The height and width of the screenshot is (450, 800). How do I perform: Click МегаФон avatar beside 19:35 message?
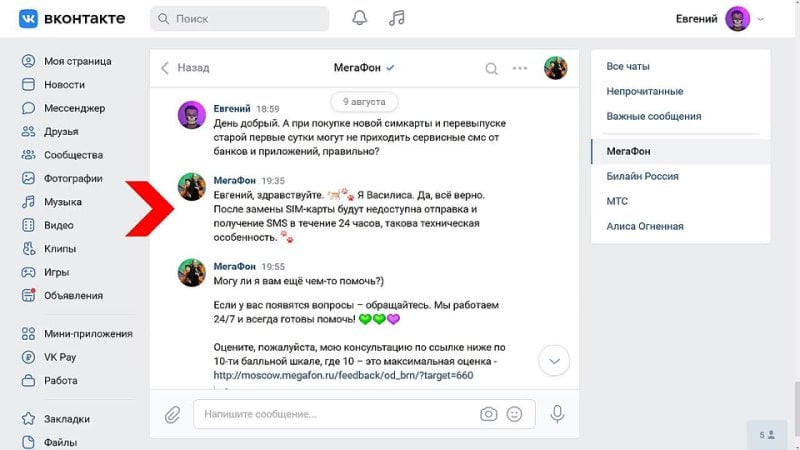[192, 187]
